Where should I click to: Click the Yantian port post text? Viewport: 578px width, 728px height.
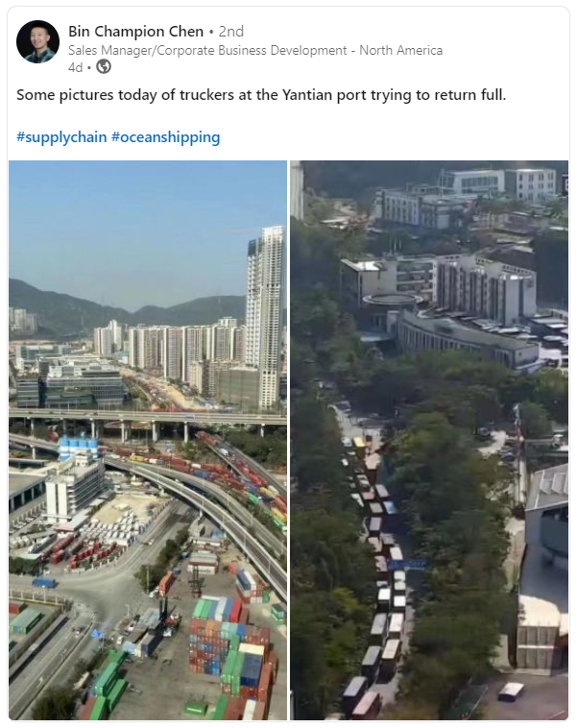click(261, 95)
